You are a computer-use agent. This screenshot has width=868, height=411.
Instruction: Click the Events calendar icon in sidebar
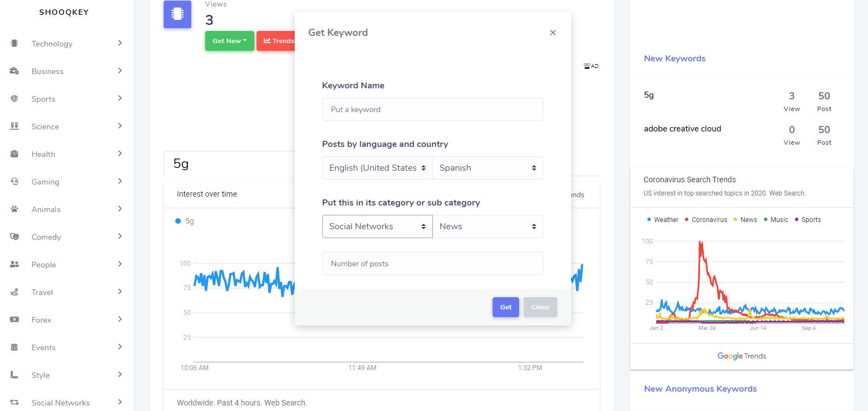click(x=14, y=347)
